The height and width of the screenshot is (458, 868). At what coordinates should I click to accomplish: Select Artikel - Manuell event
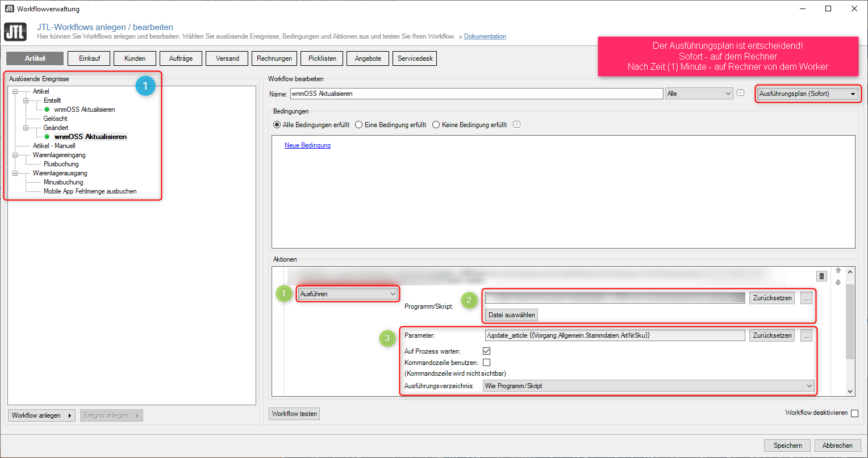click(x=54, y=146)
